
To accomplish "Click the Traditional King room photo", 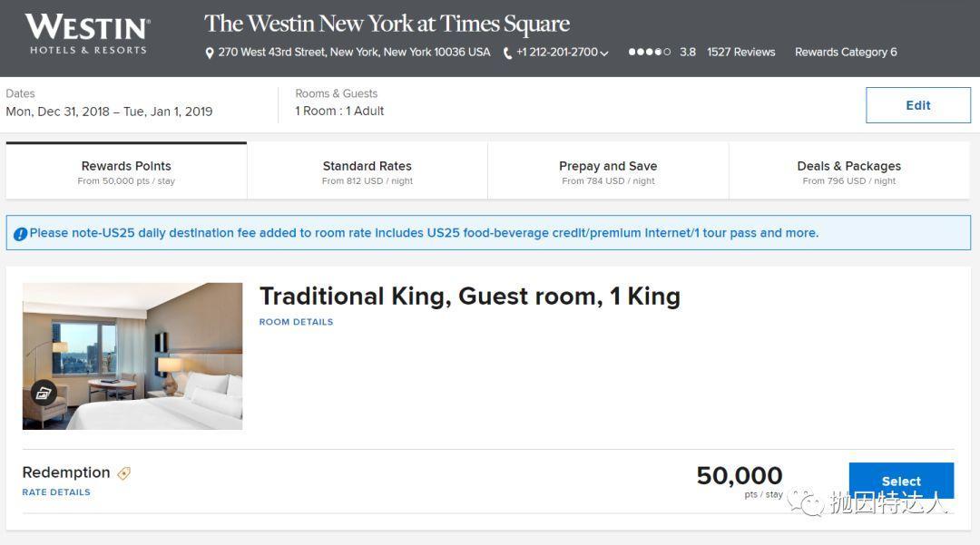I will point(132,356).
